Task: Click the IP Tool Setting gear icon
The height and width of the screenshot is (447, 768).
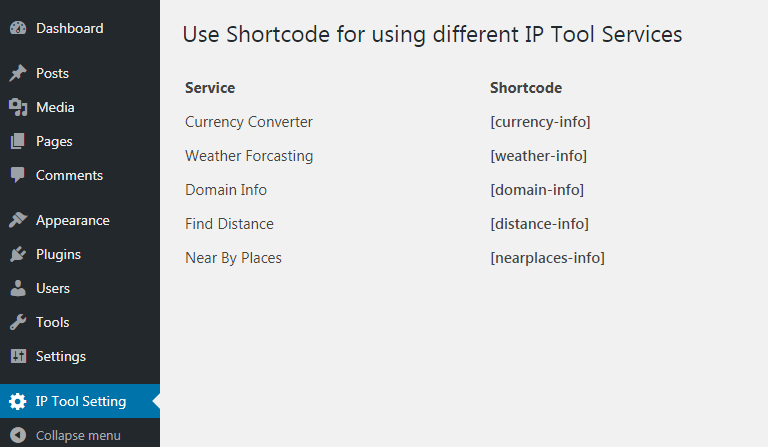Action: point(18,401)
